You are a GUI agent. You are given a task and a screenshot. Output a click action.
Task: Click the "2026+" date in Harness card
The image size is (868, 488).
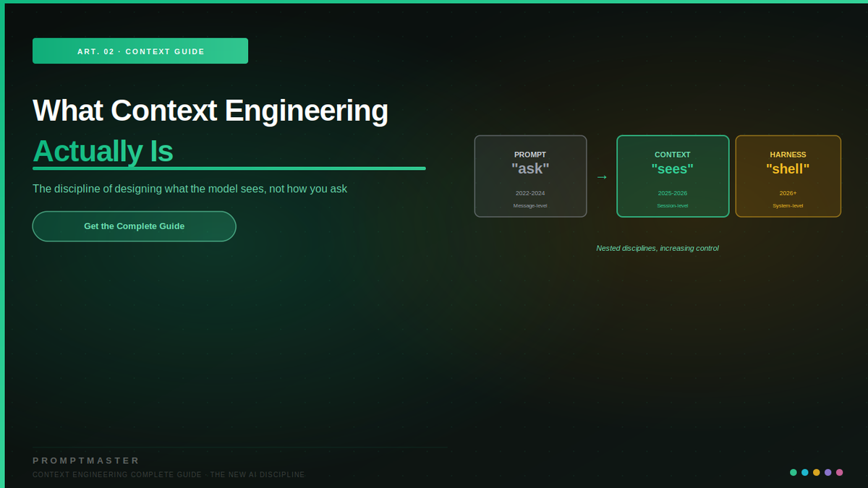788,193
